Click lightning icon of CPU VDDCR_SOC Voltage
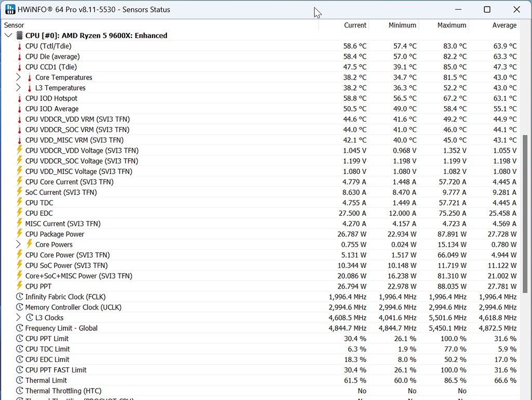 click(20, 161)
